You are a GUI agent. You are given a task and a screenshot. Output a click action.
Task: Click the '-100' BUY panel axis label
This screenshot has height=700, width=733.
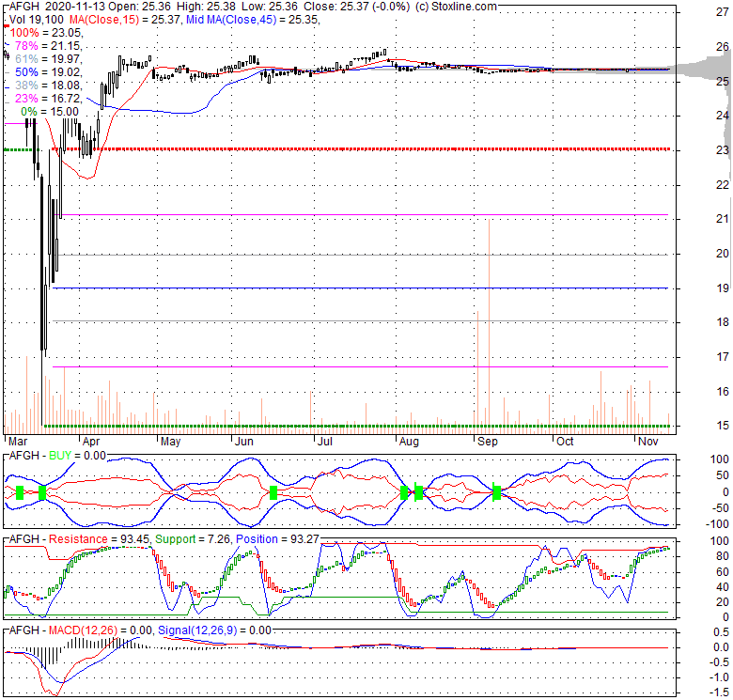[x=719, y=524]
